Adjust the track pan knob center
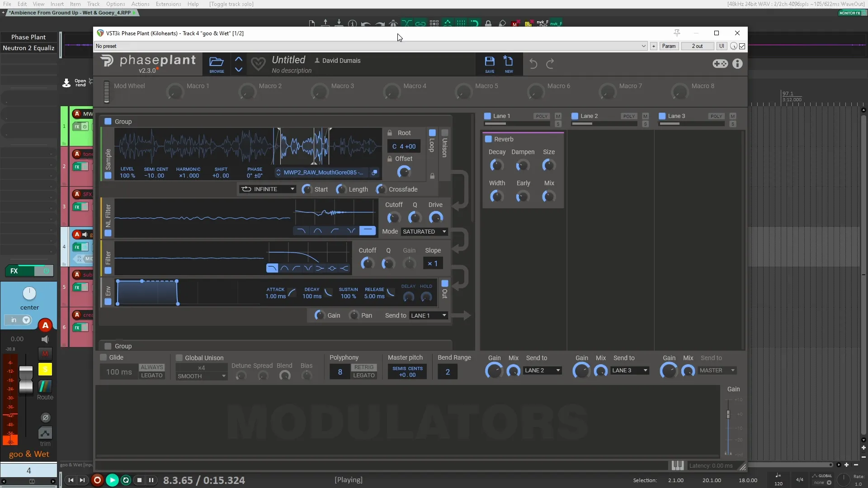 pyautogui.click(x=29, y=294)
